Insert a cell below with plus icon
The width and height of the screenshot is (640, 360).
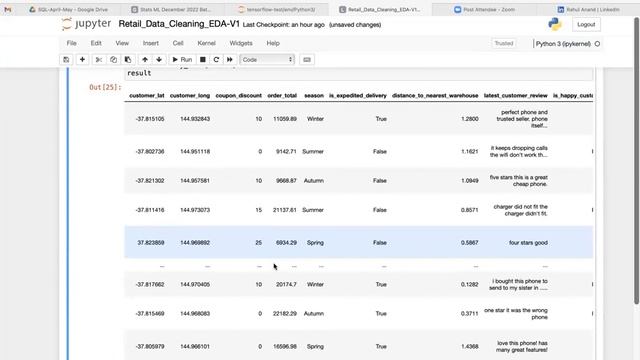pyautogui.click(x=82, y=60)
